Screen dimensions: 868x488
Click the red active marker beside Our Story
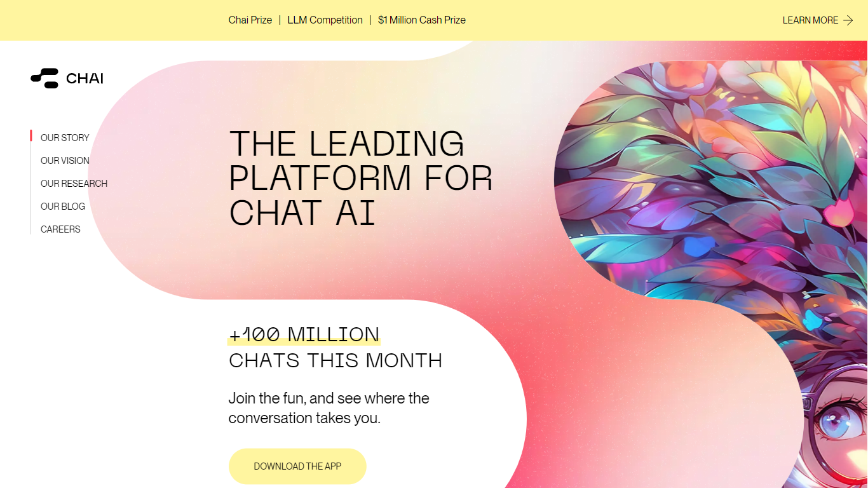[31, 136]
